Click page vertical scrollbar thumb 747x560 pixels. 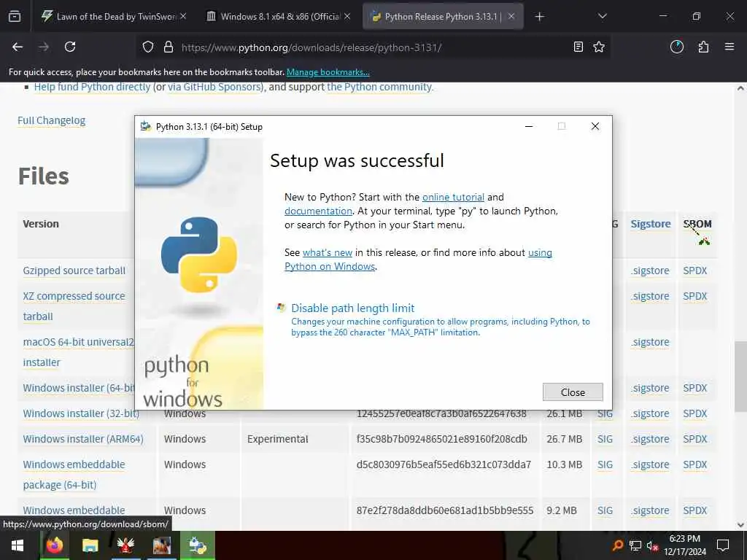[x=740, y=376]
